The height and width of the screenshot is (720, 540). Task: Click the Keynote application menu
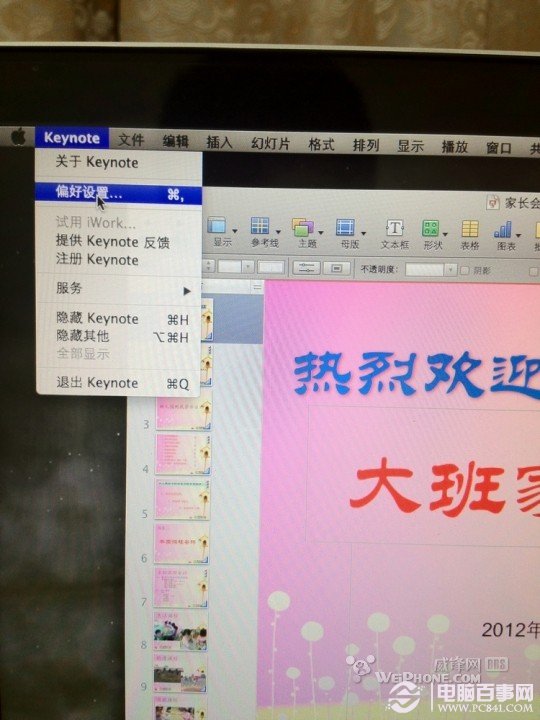72,138
